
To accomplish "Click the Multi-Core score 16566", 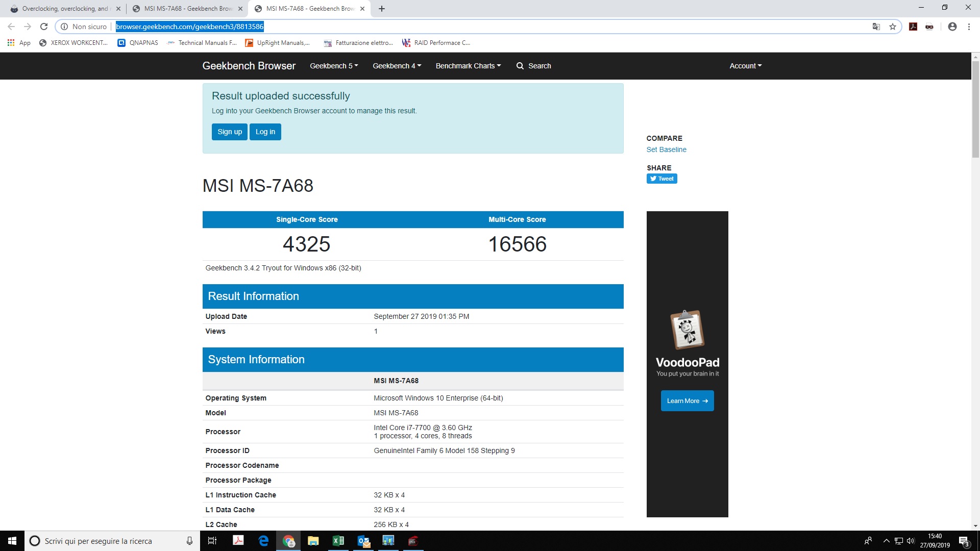I will (518, 244).
